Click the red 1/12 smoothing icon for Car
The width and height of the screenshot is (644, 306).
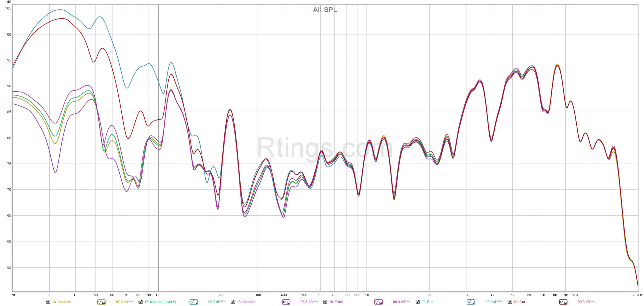coord(563,302)
